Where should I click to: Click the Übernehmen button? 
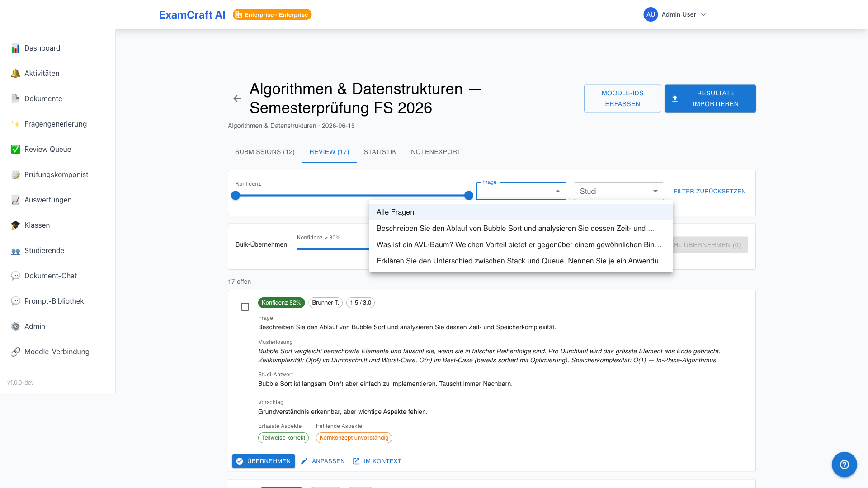coord(264,461)
